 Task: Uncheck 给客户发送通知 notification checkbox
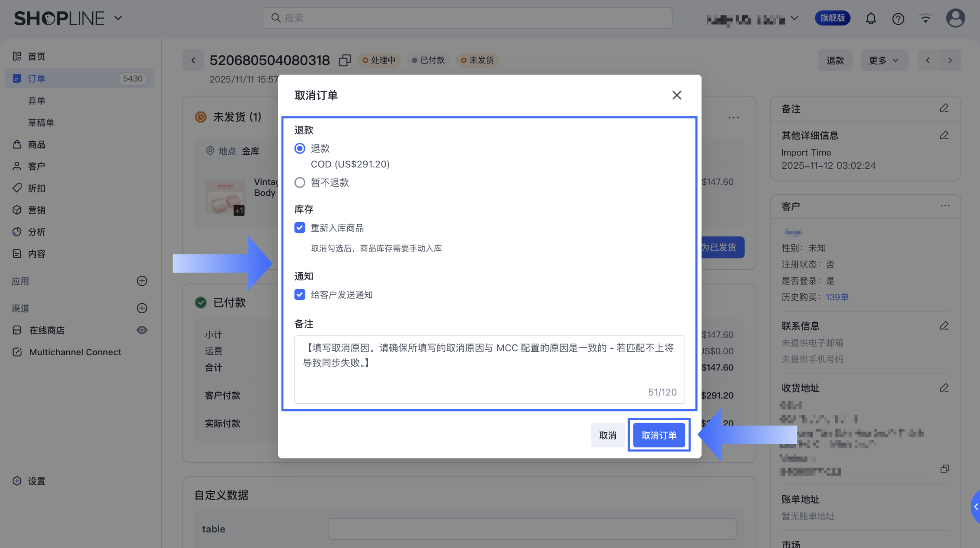point(300,295)
